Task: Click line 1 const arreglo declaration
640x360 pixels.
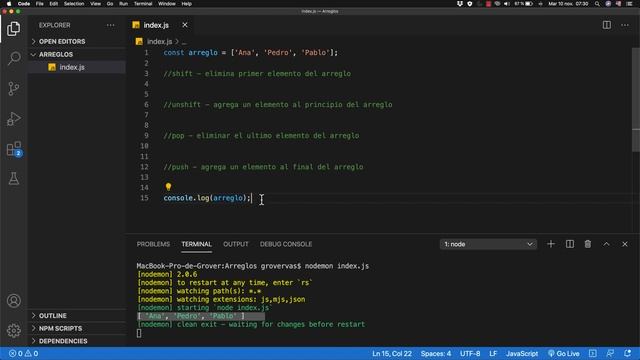Action: pos(251,53)
